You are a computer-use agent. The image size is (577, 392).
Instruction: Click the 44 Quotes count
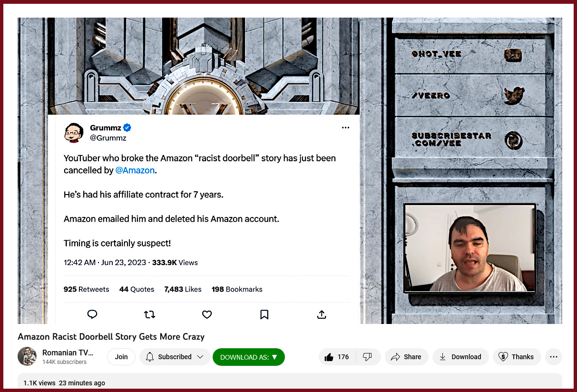137,289
